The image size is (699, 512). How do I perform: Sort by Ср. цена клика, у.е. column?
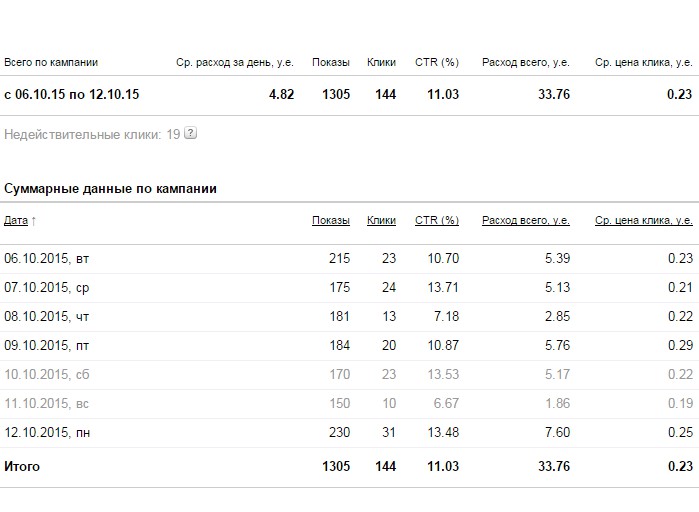[644, 220]
